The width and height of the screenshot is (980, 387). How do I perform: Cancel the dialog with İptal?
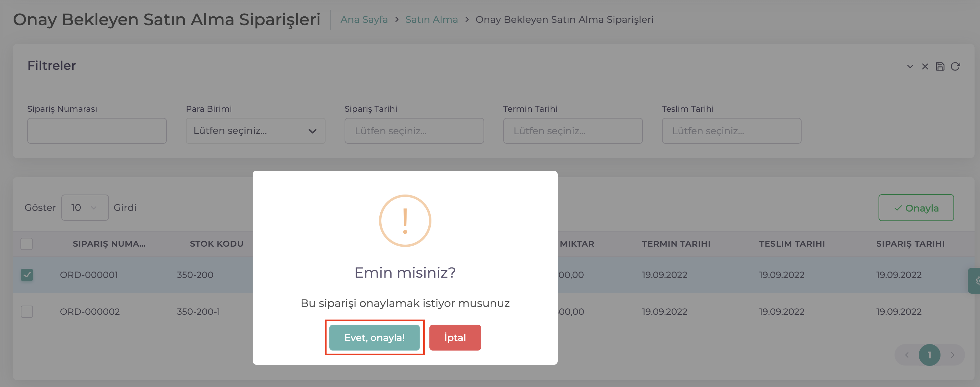pos(455,338)
